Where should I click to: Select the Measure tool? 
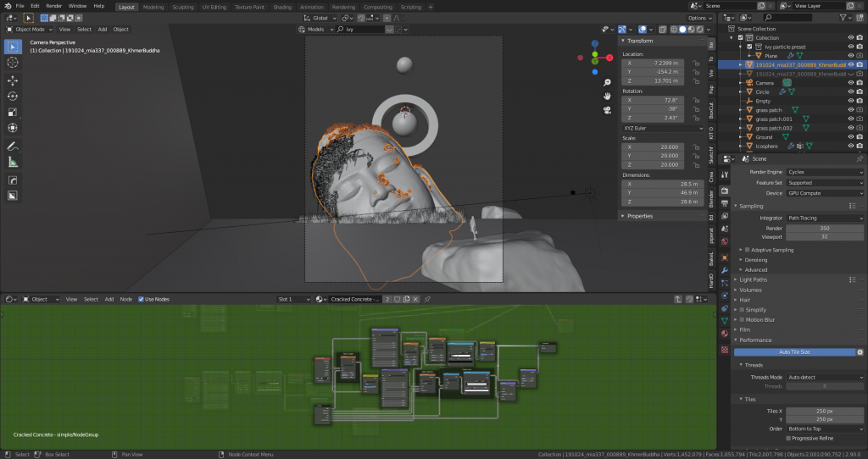tap(13, 162)
